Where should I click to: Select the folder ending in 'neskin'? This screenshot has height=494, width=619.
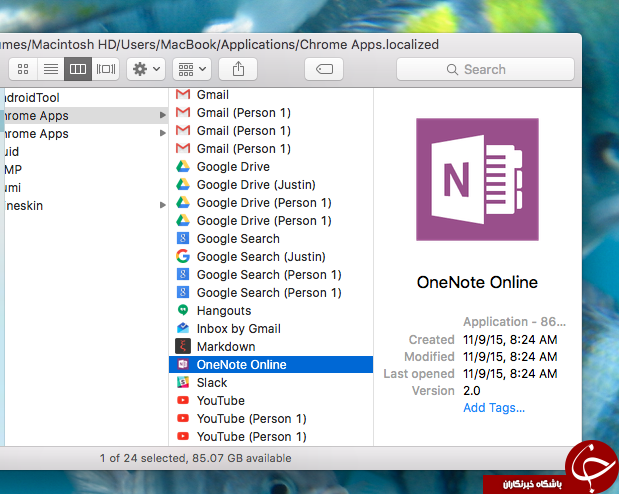24,205
